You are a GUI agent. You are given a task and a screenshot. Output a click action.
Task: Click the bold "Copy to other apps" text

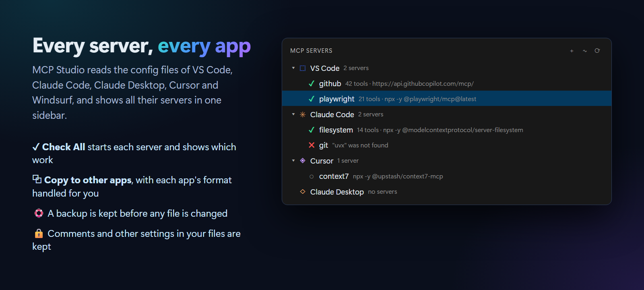pyautogui.click(x=88, y=180)
